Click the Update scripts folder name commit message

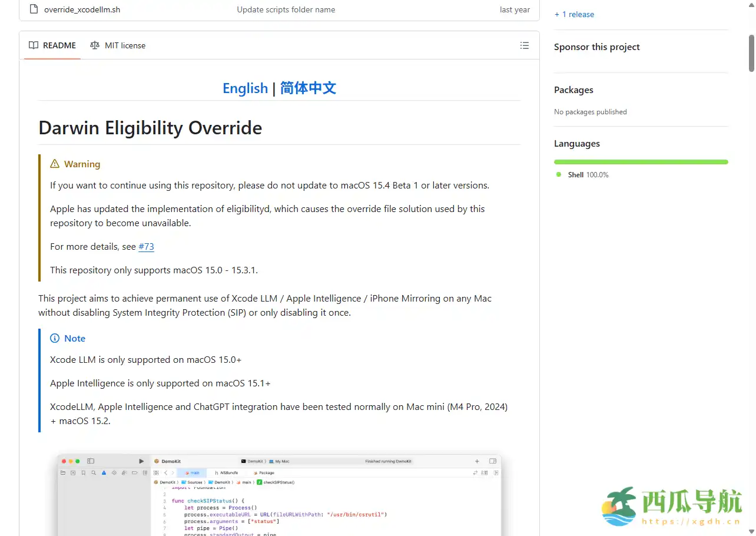[286, 9]
